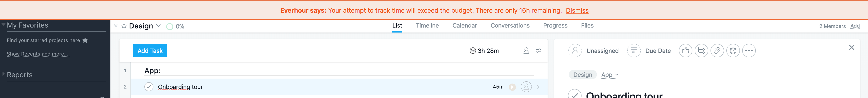The height and width of the screenshot is (98, 868).
Task: Open the three-dots more actions menu
Action: (x=749, y=51)
